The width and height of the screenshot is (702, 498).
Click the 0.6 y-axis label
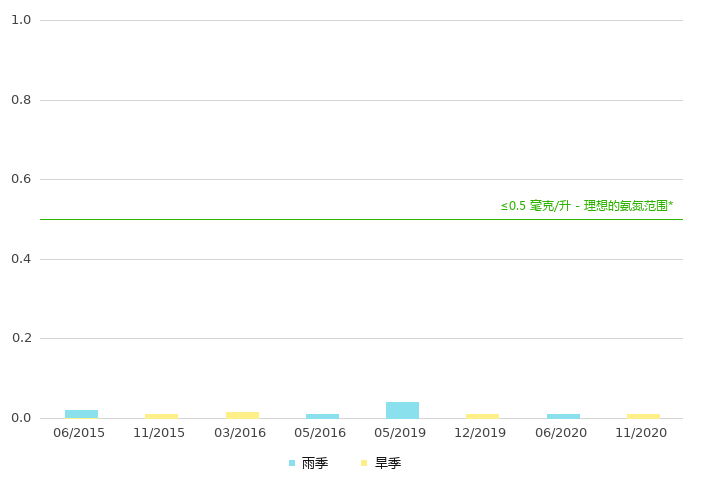point(21,179)
